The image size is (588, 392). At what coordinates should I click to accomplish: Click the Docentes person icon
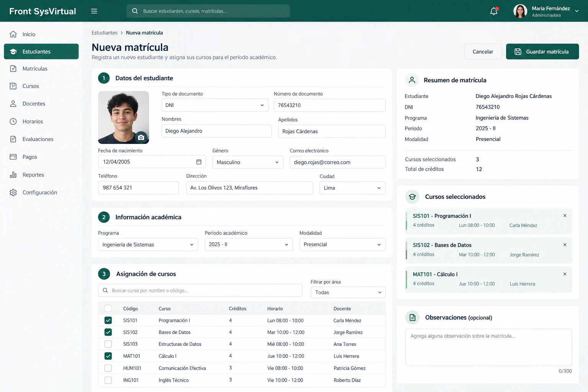pyautogui.click(x=13, y=104)
